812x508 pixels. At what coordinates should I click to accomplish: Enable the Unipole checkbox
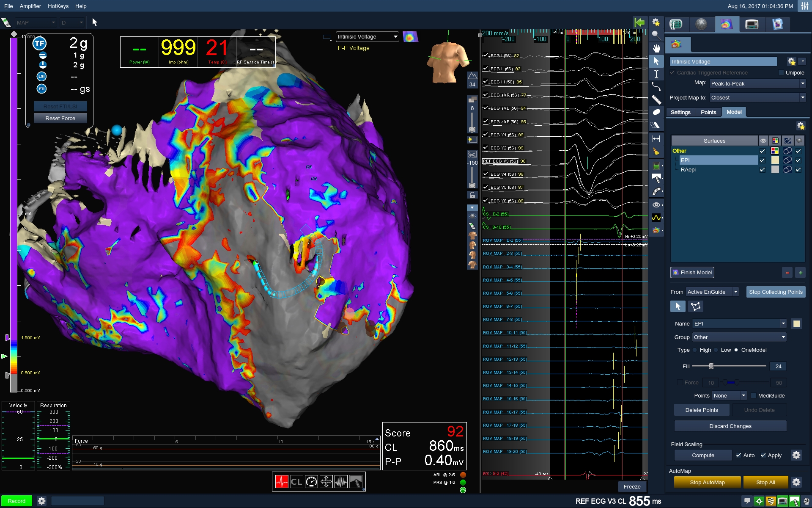coord(781,73)
